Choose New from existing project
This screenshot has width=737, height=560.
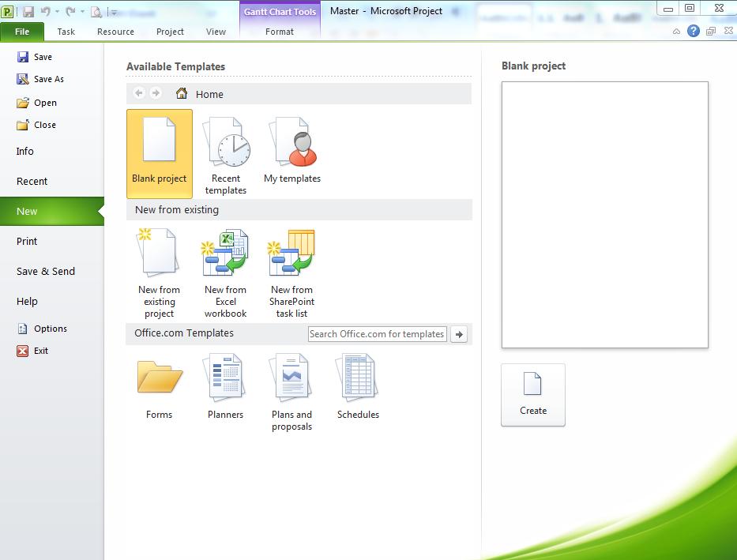pos(159,273)
